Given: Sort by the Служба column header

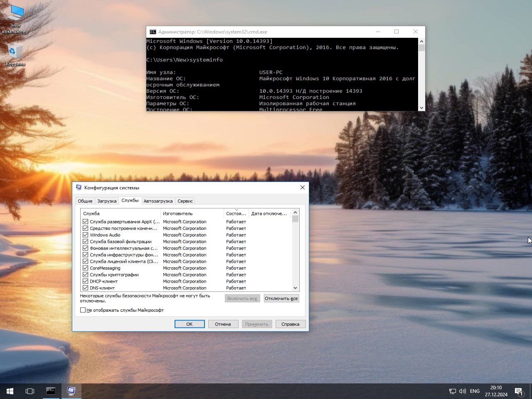Looking at the screenshot, I should pos(121,214).
